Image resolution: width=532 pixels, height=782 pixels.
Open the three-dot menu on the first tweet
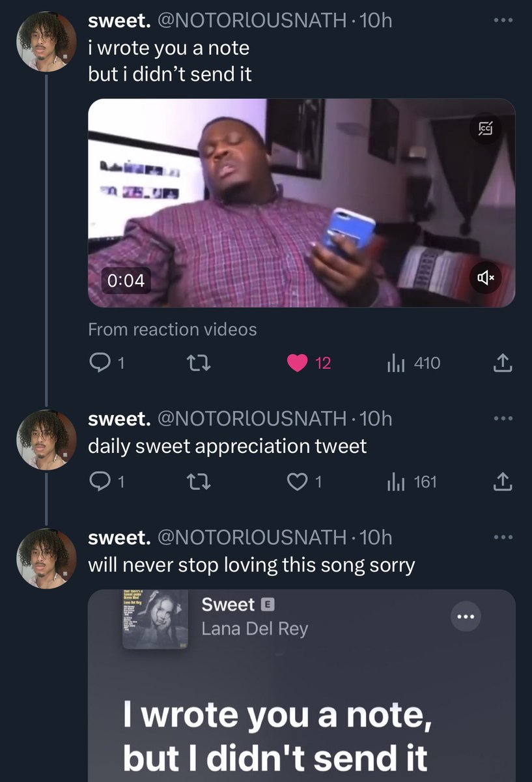[503, 20]
